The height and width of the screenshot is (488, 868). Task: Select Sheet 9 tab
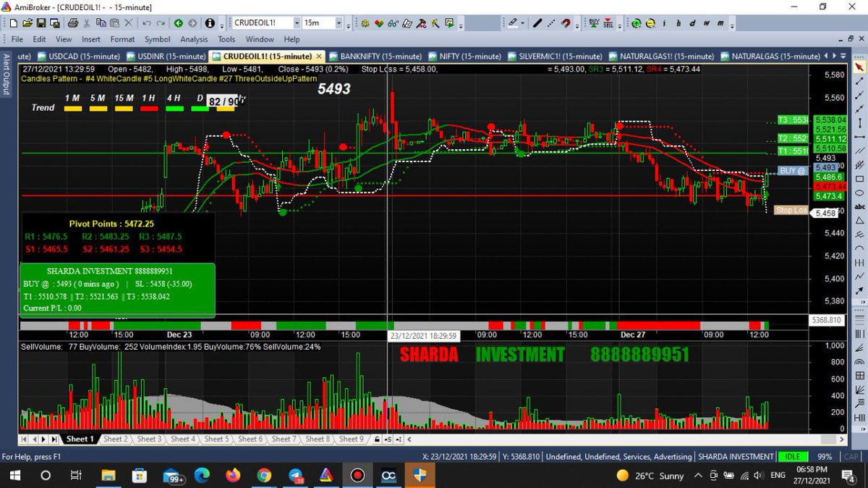352,439
